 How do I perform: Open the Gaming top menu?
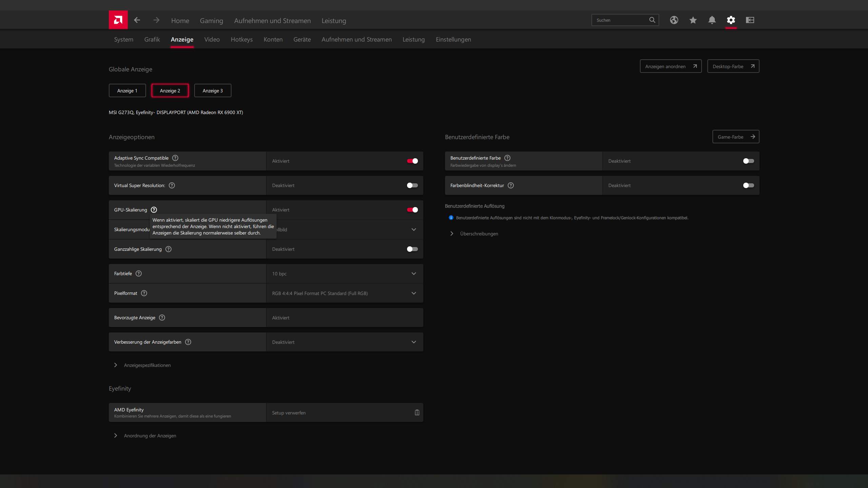tap(211, 21)
